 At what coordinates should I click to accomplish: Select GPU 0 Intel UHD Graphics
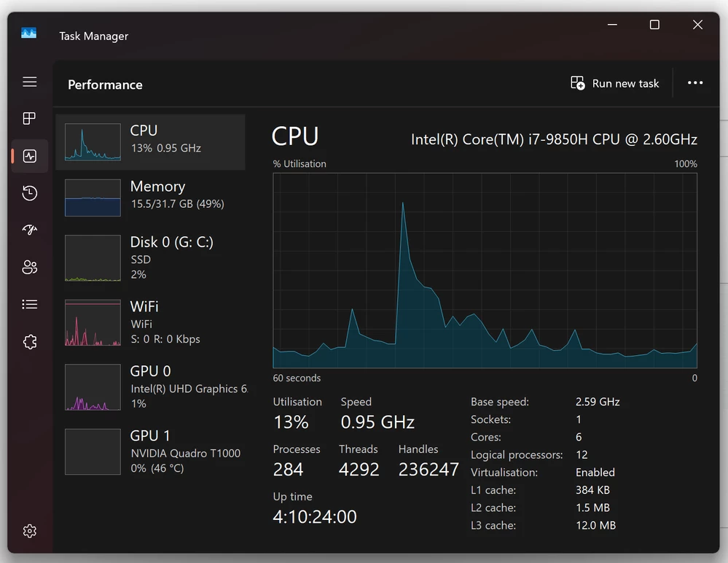pos(150,387)
